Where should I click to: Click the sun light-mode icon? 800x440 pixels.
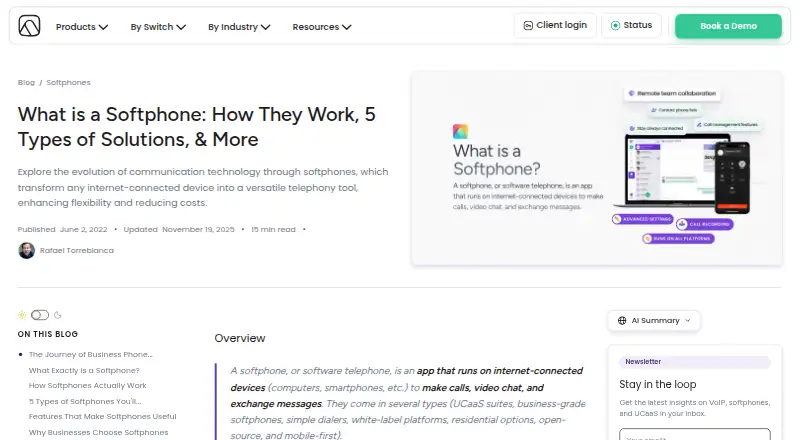[22, 315]
